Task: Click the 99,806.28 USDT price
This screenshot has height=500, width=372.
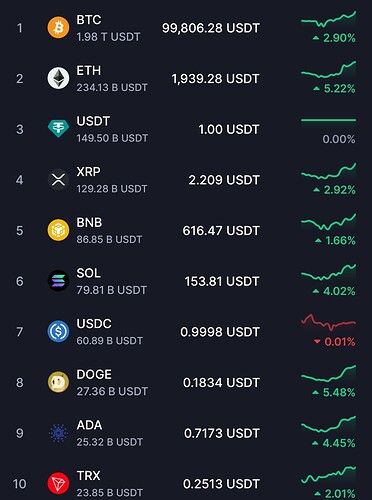Action: (x=211, y=28)
